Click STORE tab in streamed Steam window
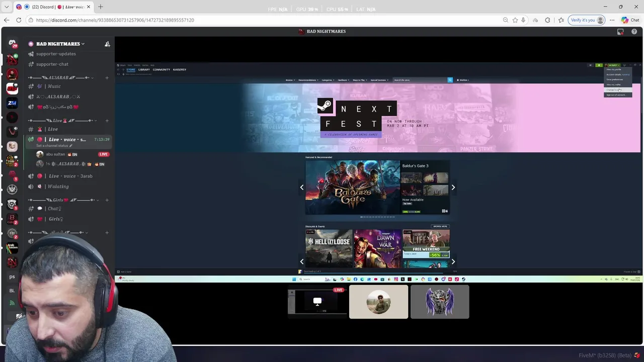 click(x=131, y=69)
